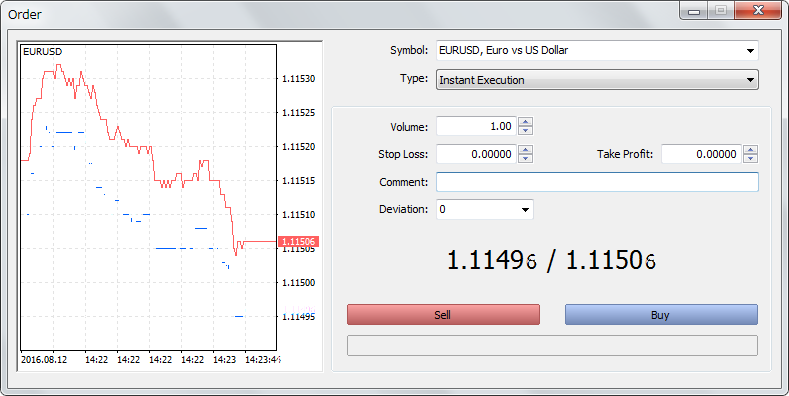Focus the Comment text field
789x396 pixels.
point(597,182)
